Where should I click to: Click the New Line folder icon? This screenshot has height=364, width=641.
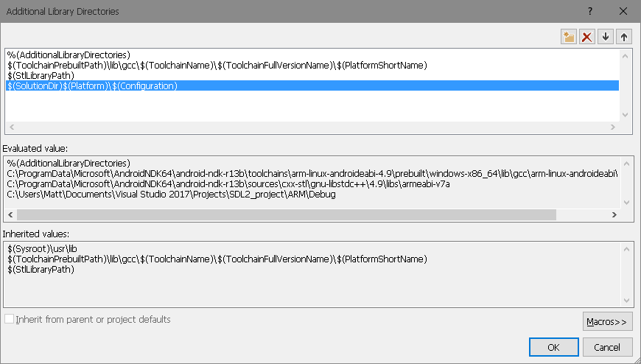[x=568, y=37]
